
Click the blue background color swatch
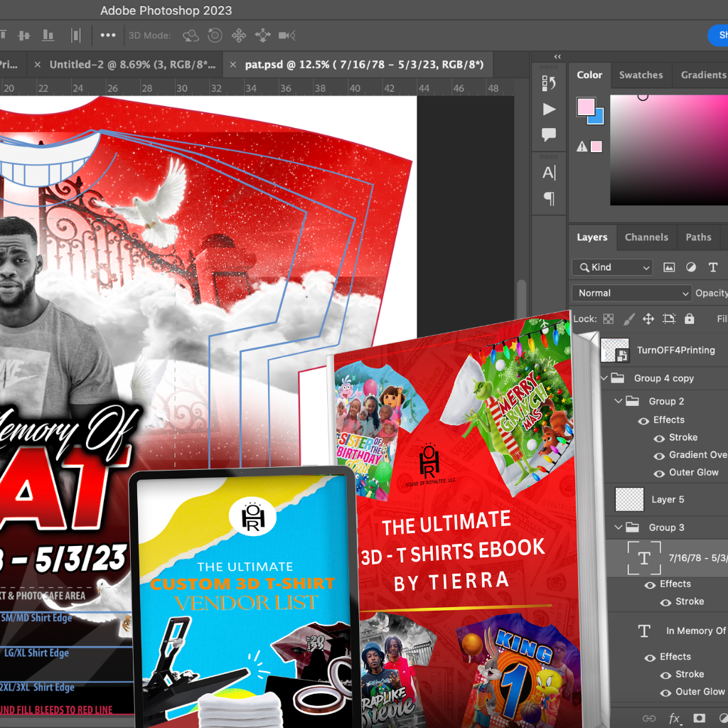pyautogui.click(x=596, y=117)
